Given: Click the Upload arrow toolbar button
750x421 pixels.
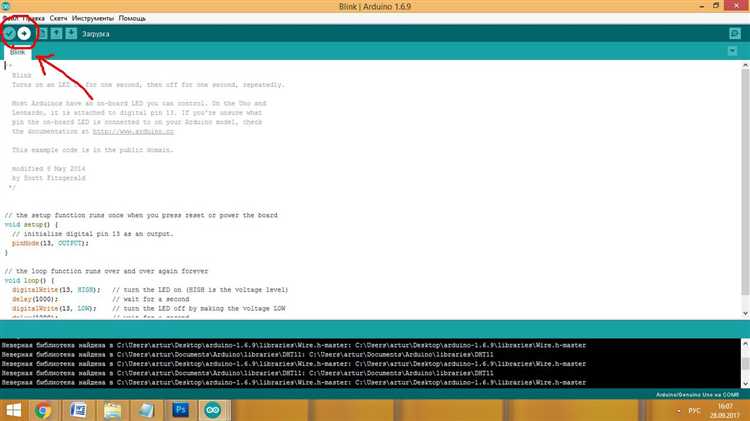Looking at the screenshot, I should tap(24, 33).
